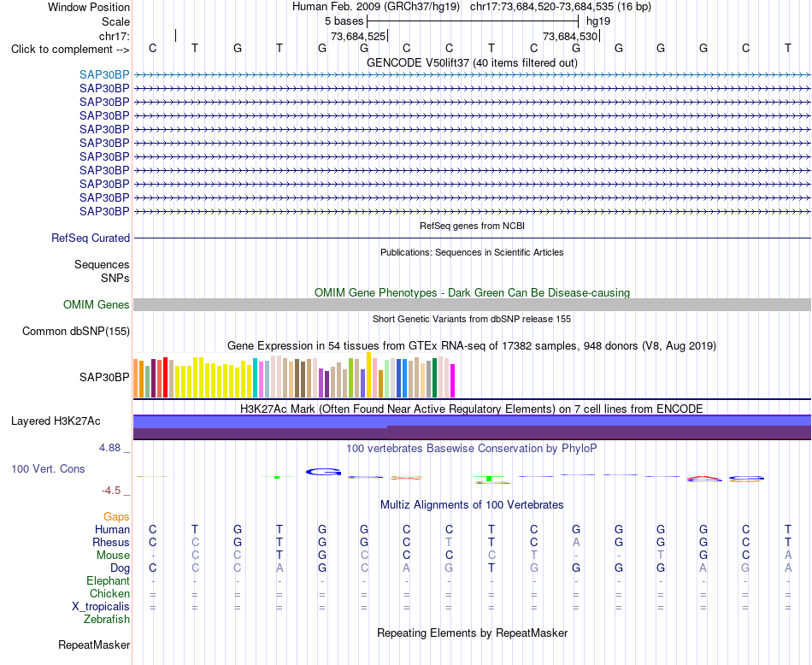
Task: Click the Gaps label in Multiz track
Action: (x=116, y=517)
